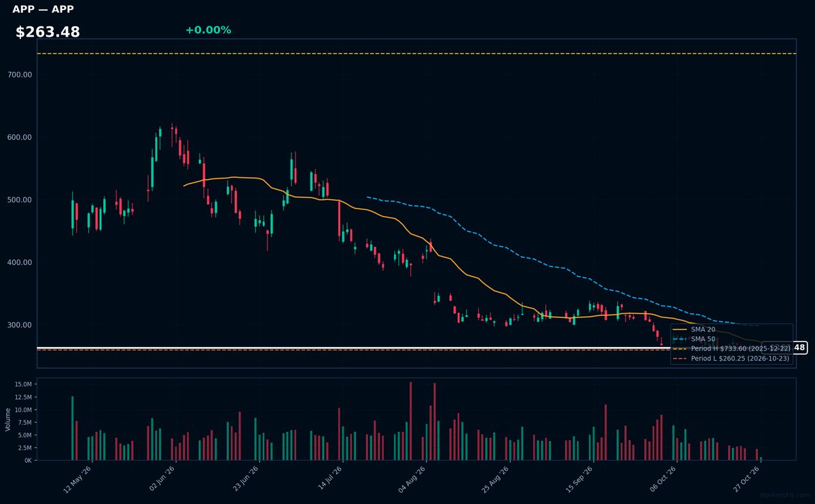Select the 12 May '26 date label
This screenshot has width=815, height=504.
click(x=77, y=480)
